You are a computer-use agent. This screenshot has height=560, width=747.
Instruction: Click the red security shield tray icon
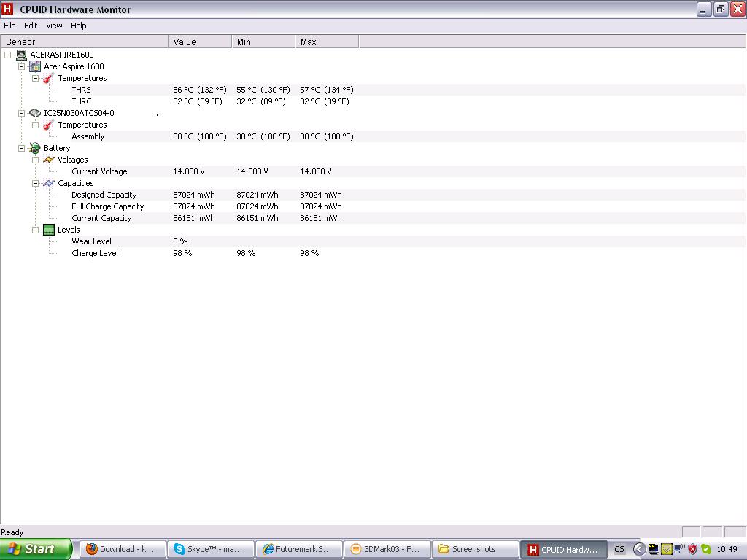point(693,550)
